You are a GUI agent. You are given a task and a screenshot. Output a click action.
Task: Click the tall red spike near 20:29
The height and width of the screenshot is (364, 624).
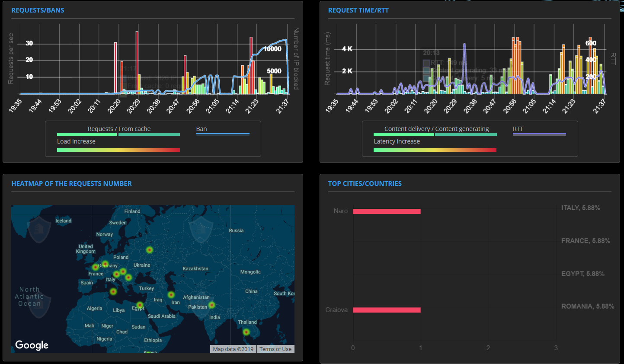pyautogui.click(x=137, y=62)
